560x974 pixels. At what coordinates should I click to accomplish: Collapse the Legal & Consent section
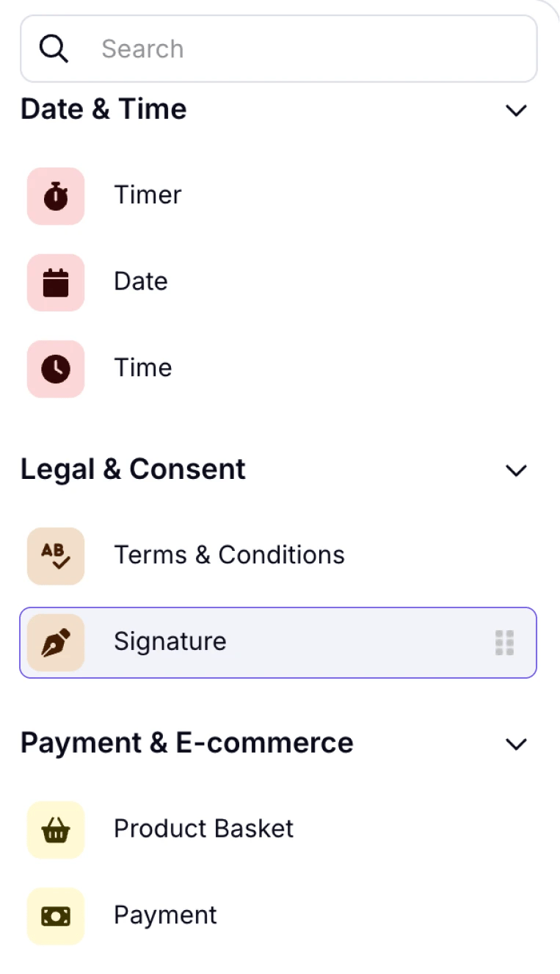pos(517,470)
